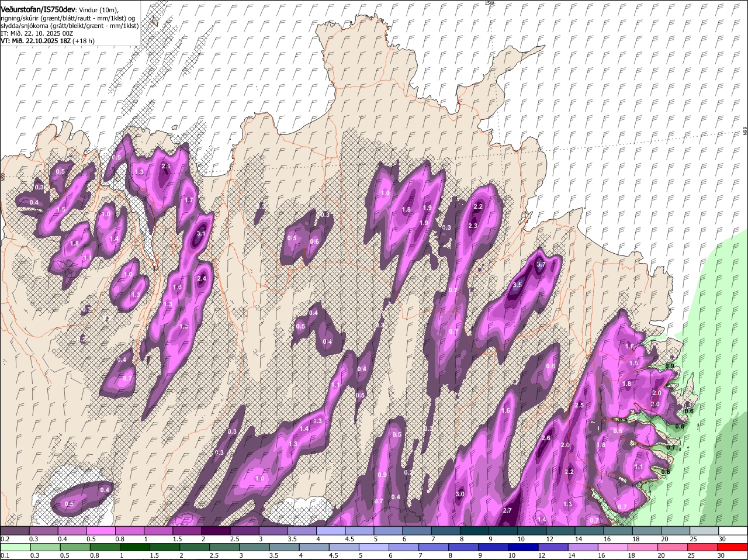Click the "VT: Mið. 22.10.2025 18Z" valid time
Screen dimensions: 748x560
(x=36, y=41)
